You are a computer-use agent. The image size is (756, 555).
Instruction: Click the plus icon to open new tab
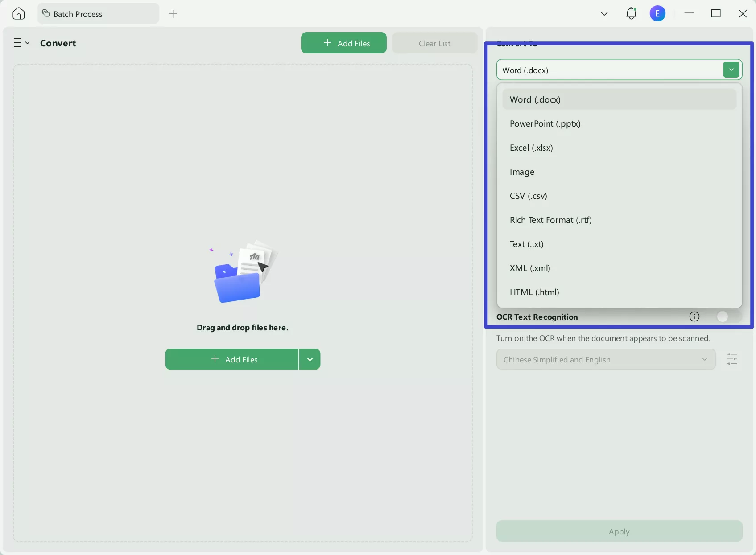pos(173,14)
